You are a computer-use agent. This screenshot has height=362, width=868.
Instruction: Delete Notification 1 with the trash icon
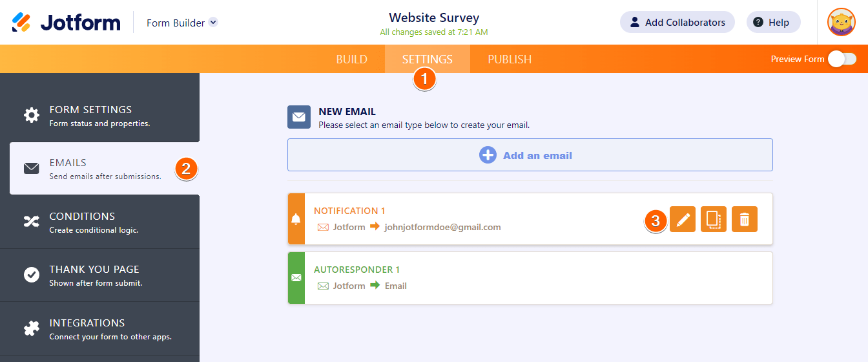pos(745,219)
